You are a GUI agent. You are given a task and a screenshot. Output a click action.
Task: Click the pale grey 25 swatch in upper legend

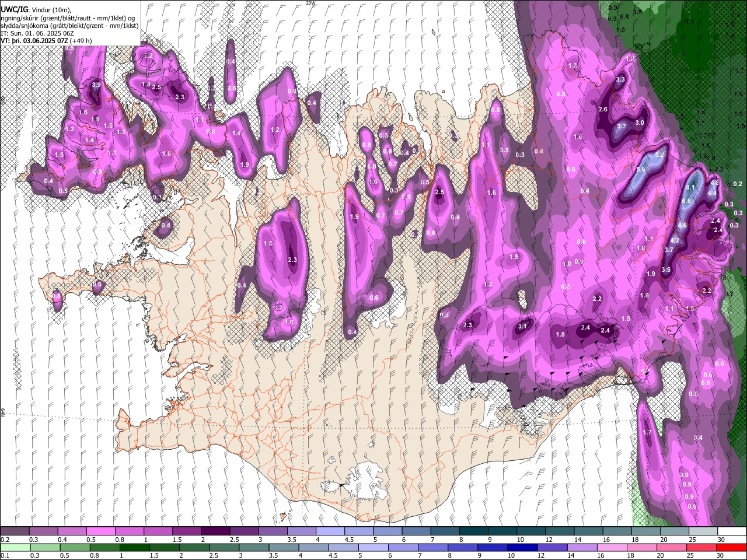(703, 531)
